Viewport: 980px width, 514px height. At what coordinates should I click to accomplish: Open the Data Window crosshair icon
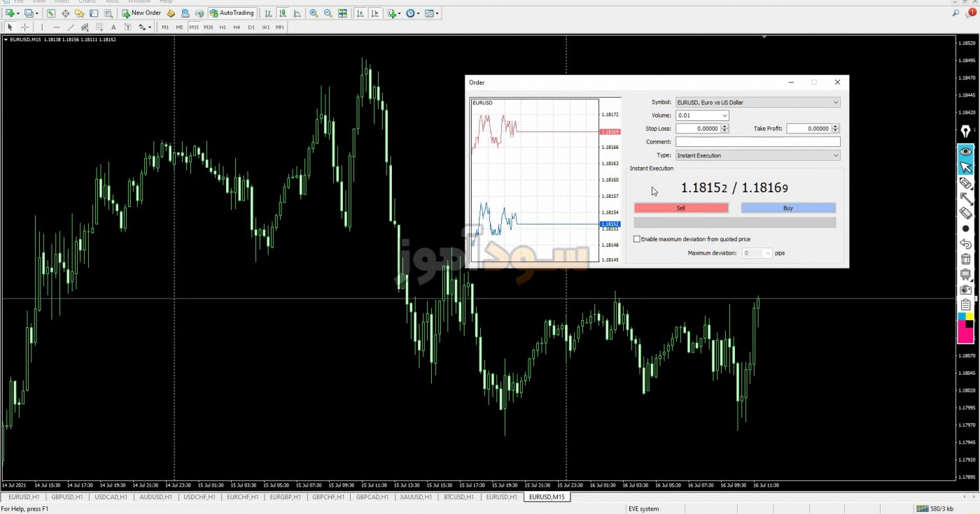pos(65,13)
